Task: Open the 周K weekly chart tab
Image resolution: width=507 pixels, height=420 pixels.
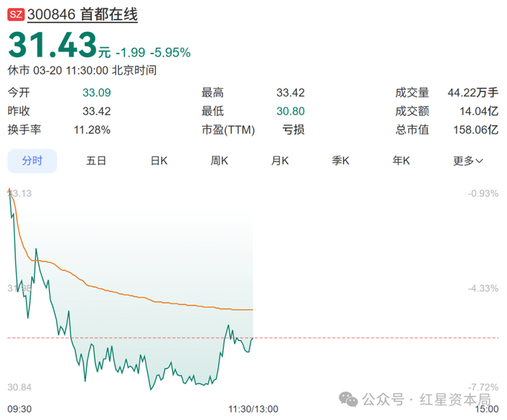Action: click(x=219, y=161)
